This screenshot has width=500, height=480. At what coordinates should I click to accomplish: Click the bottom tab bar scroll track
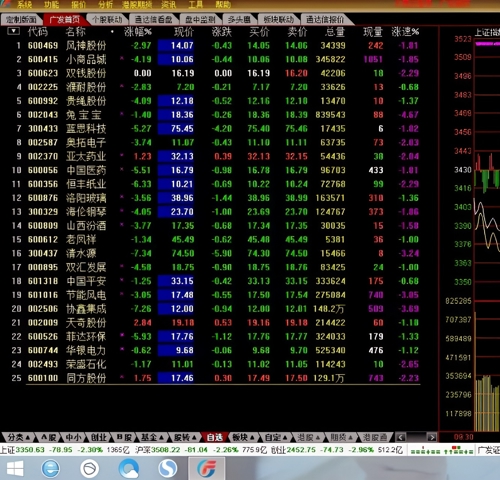[417, 437]
